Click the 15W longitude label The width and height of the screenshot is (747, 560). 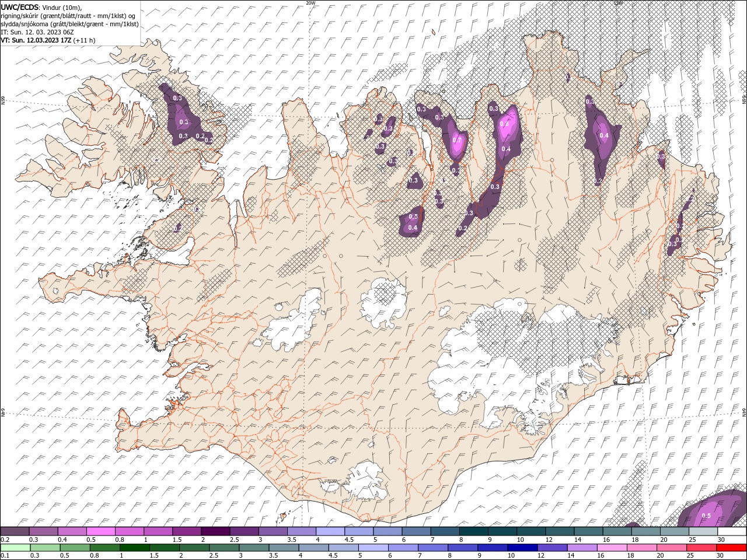[618, 3]
